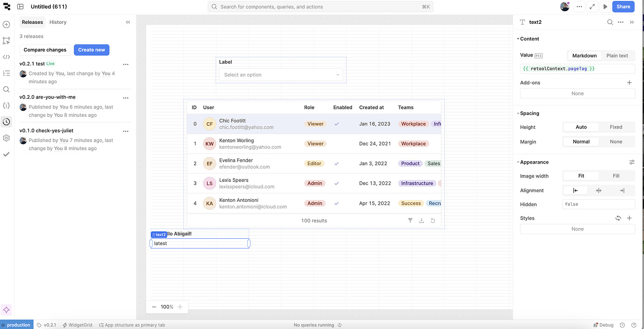
Task: Click the table refresh icon
Action: (433, 221)
